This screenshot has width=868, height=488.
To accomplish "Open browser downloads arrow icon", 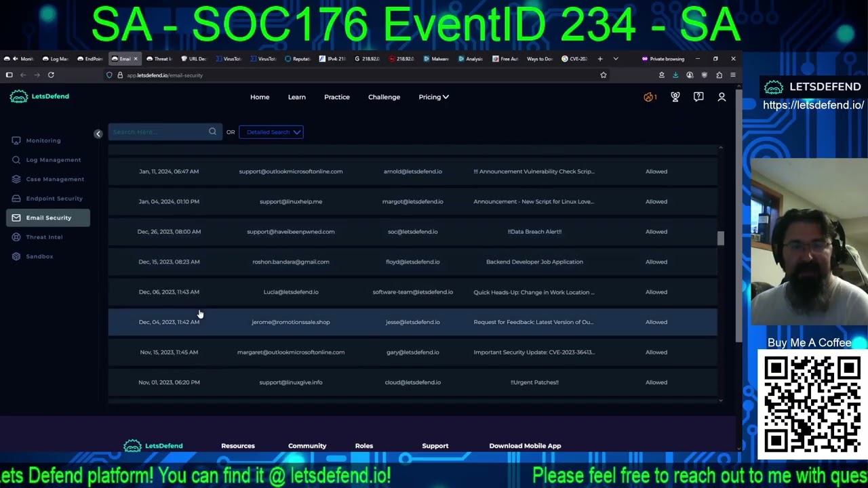I will tap(675, 75).
